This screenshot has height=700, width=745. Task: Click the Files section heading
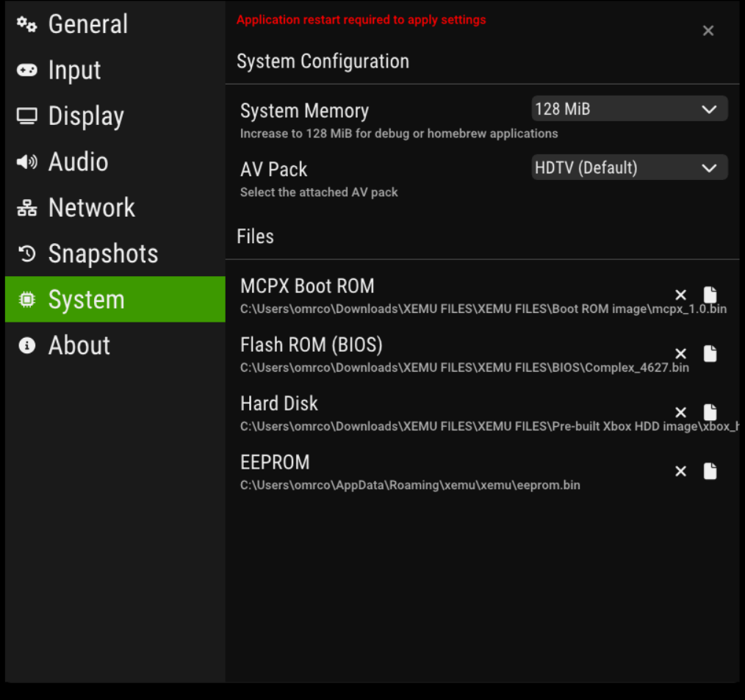click(255, 237)
